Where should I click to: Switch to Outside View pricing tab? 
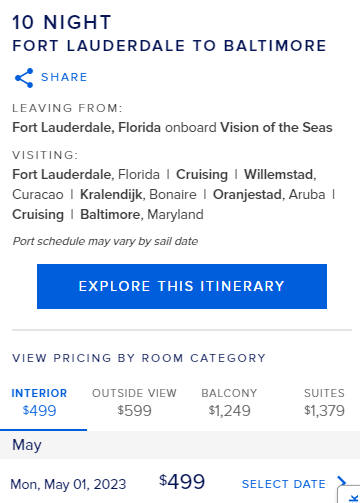[134, 402]
